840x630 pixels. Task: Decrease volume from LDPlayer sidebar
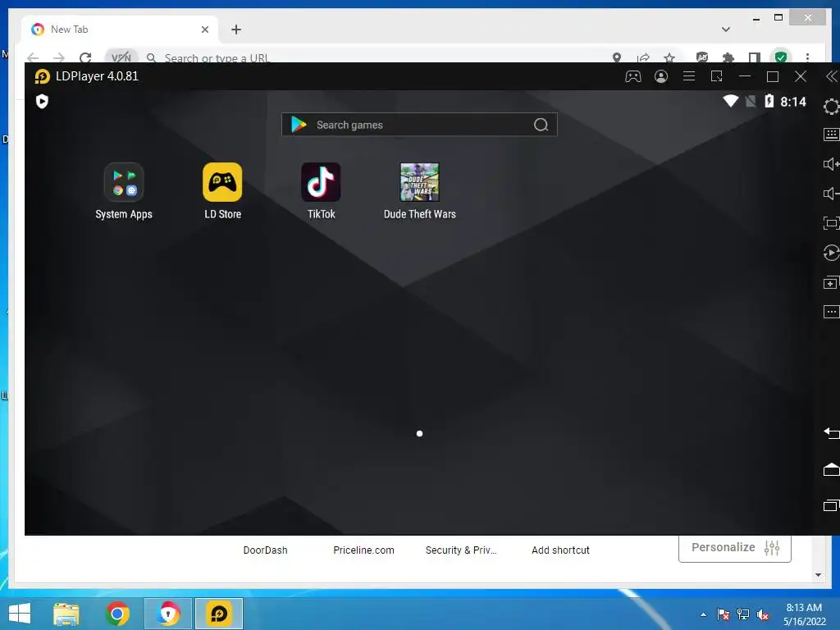(832, 194)
